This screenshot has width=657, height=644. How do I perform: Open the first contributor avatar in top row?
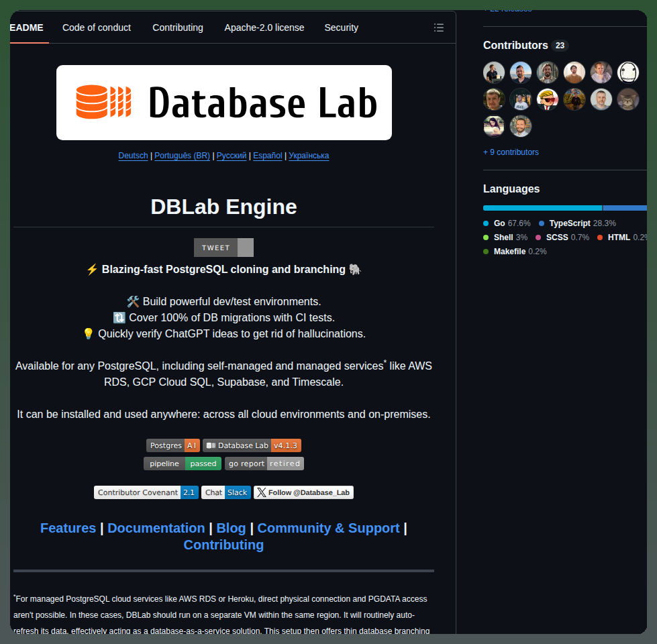tap(494, 72)
